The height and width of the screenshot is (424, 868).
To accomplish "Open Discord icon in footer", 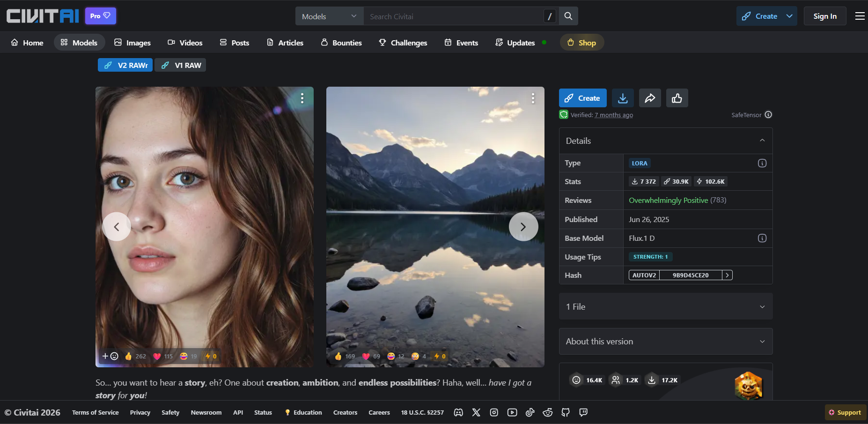I will click(x=458, y=412).
